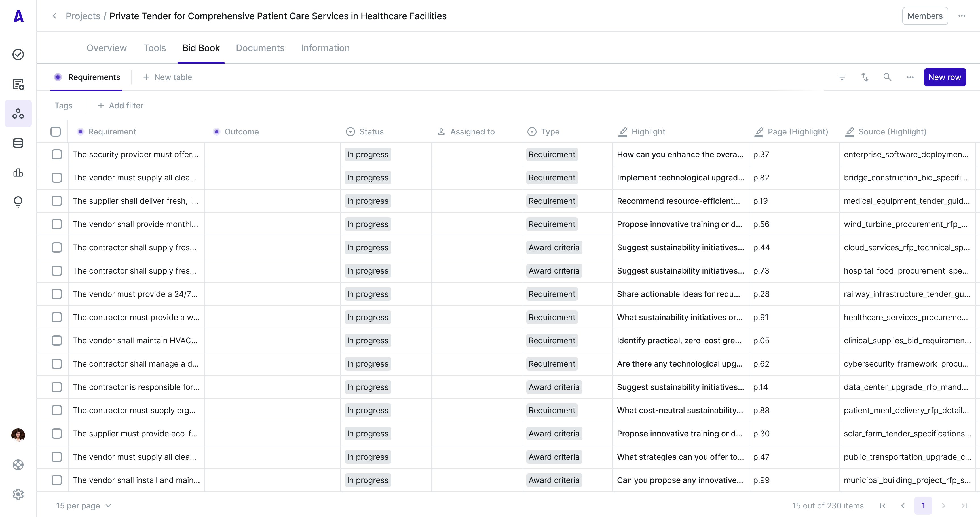980x517 pixels.
Task: Go to the next page arrow
Action: click(x=943, y=506)
